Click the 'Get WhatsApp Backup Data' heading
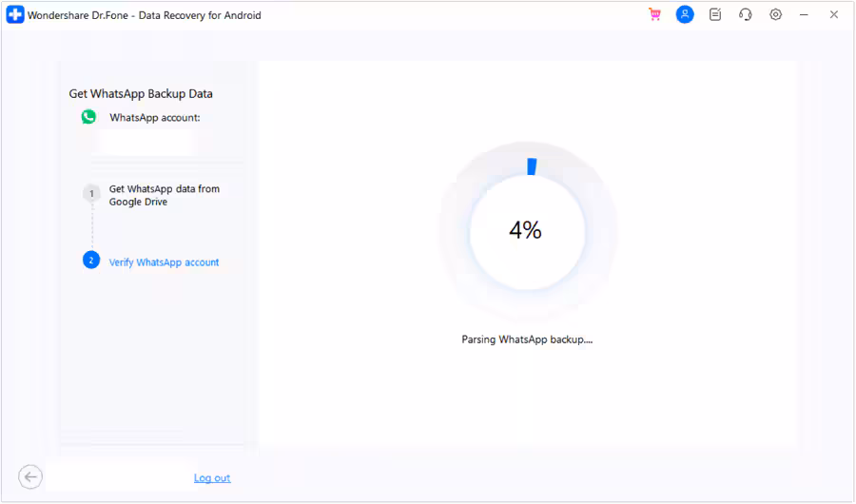This screenshot has height=504, width=856. pyautogui.click(x=141, y=94)
